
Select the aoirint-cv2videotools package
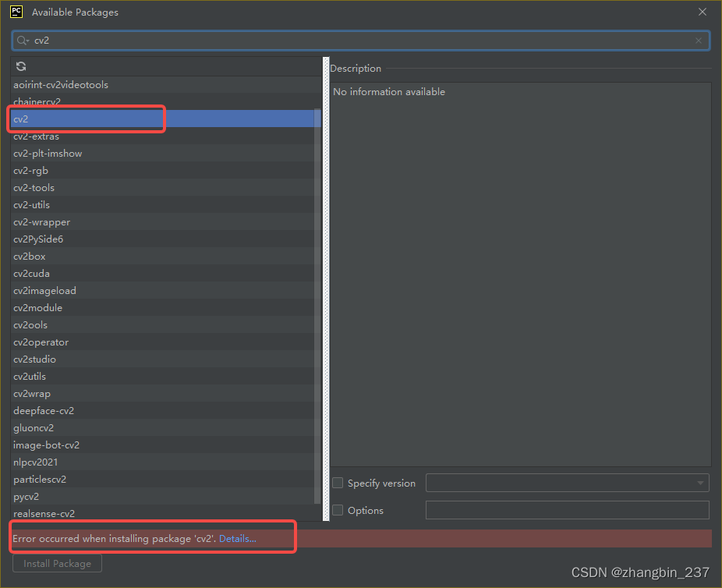(x=166, y=85)
